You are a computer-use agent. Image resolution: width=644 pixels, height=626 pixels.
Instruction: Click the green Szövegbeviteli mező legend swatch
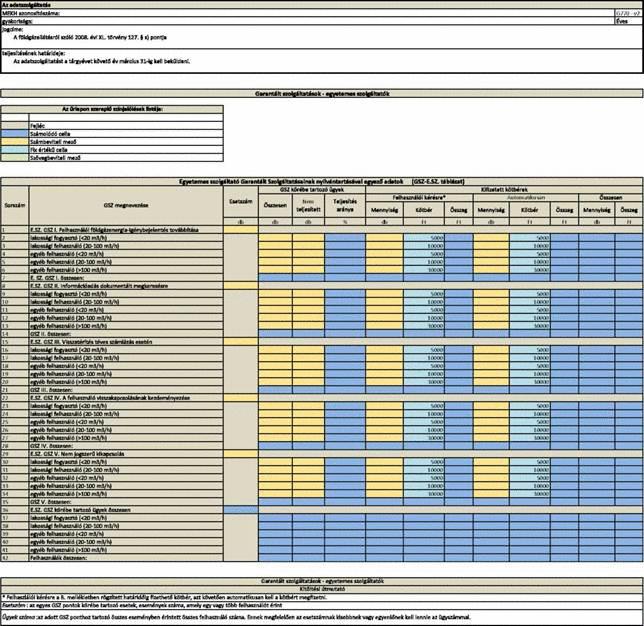[15, 158]
